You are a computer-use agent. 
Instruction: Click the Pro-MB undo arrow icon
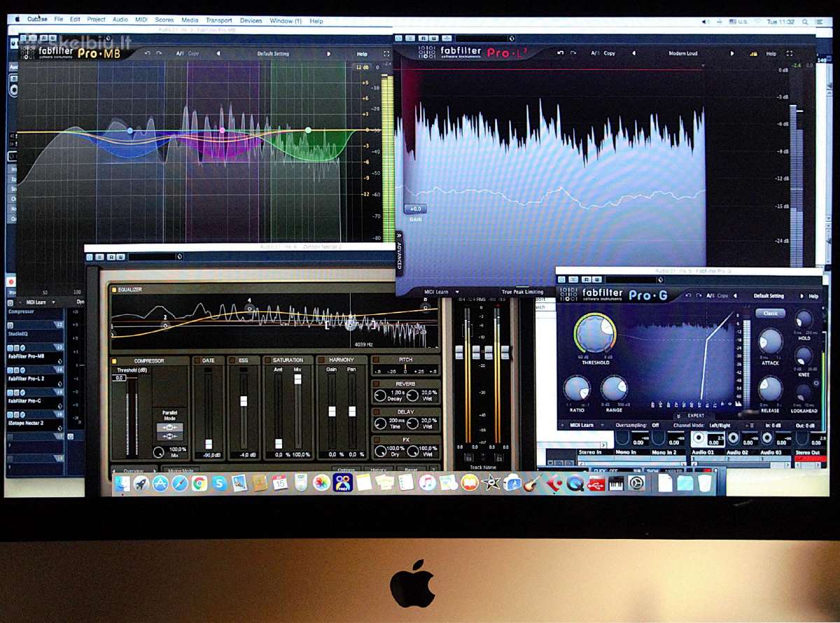click(147, 53)
